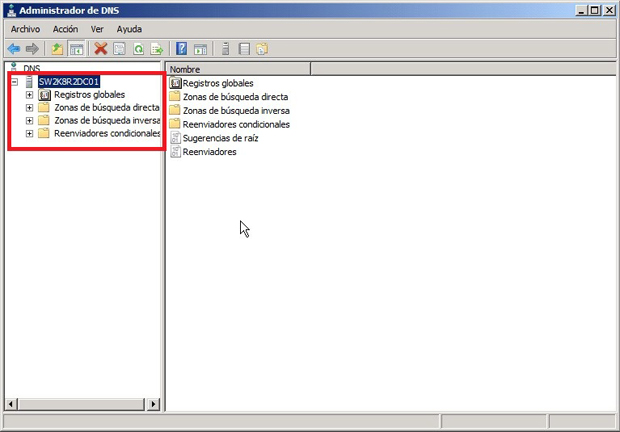
Task: Click Reenviadores document icon in list
Action: tap(175, 152)
